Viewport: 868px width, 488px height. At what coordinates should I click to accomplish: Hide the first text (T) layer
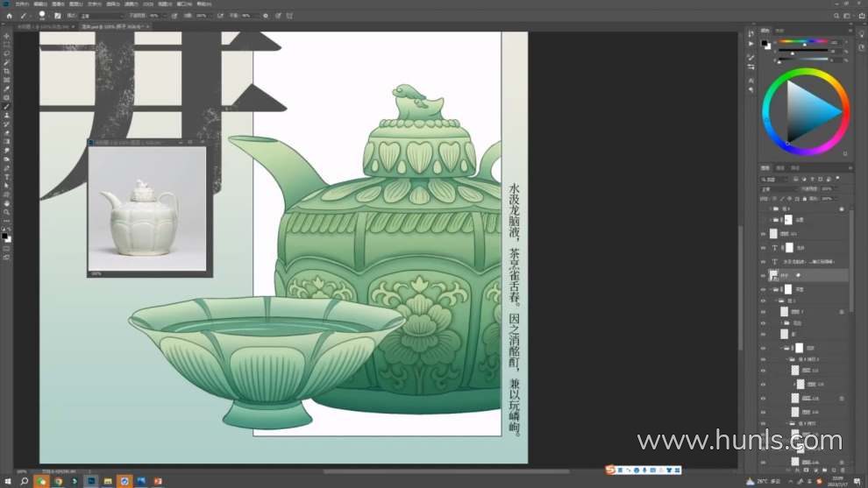point(764,248)
